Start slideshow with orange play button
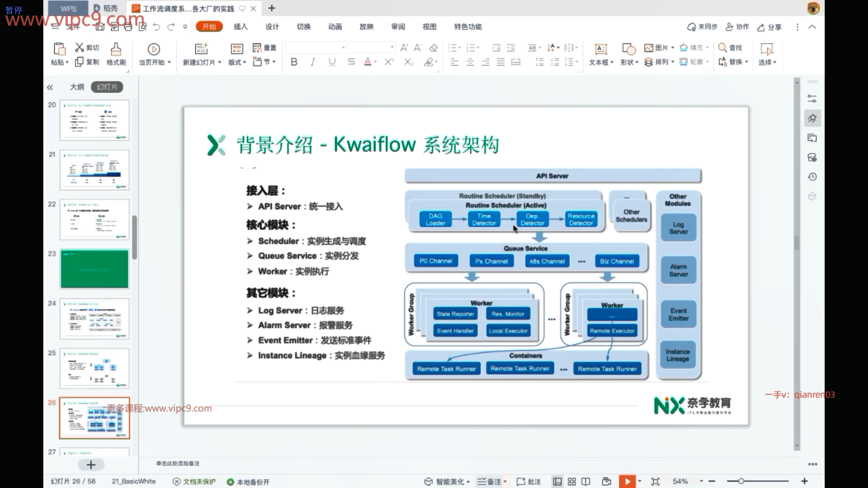Screen dimensions: 868x488 [x=627, y=482]
